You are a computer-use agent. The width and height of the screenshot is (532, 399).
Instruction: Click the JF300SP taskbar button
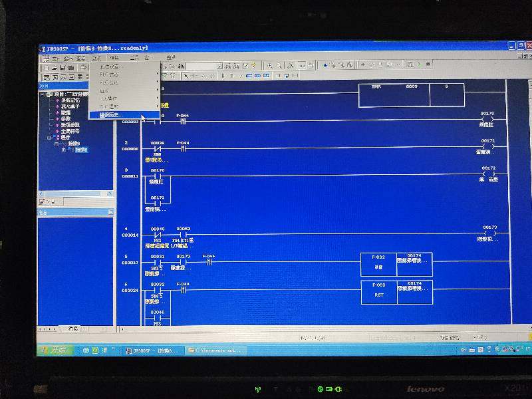(x=152, y=350)
